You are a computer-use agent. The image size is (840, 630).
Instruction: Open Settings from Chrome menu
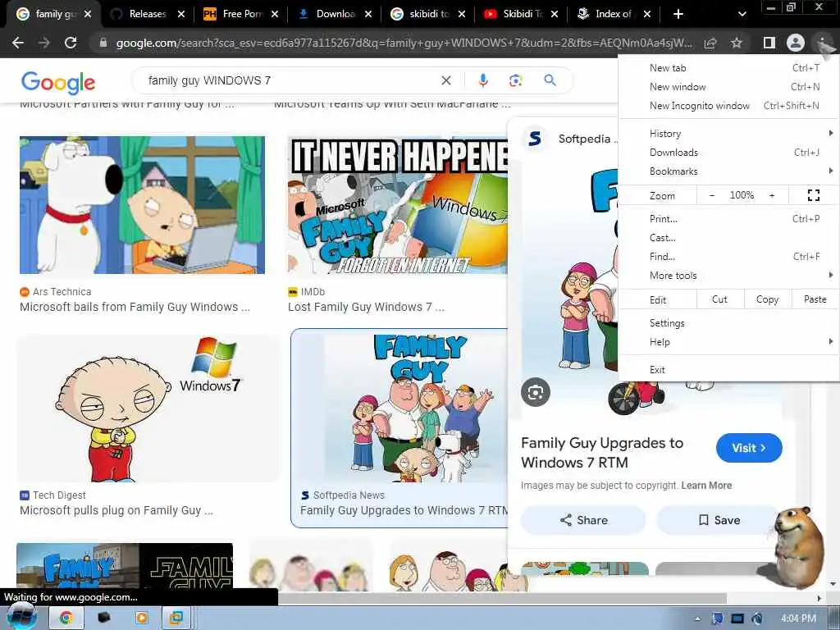pyautogui.click(x=728, y=323)
